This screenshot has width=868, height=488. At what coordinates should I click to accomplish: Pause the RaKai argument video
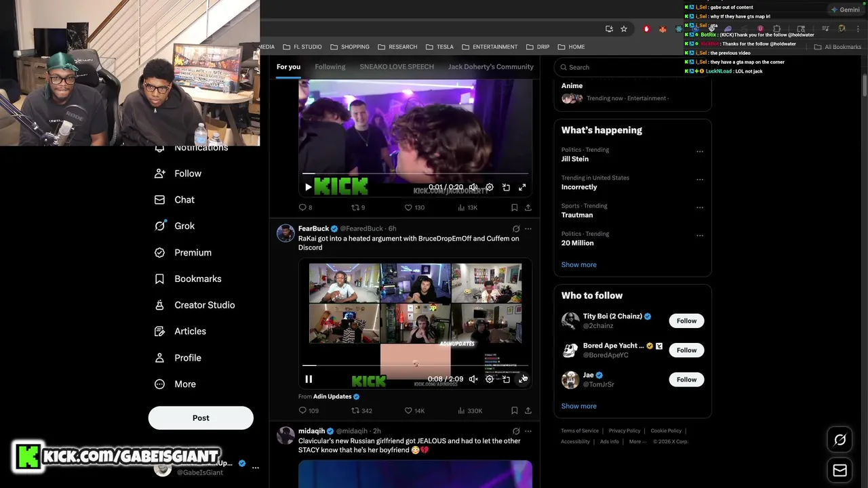tap(309, 379)
